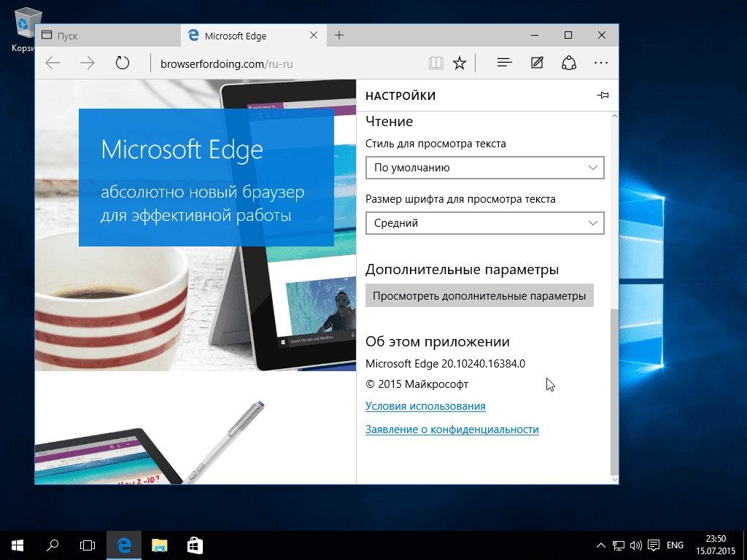This screenshot has height=560, width=747.
Task: Minimize the Edge window
Action: 535,35
